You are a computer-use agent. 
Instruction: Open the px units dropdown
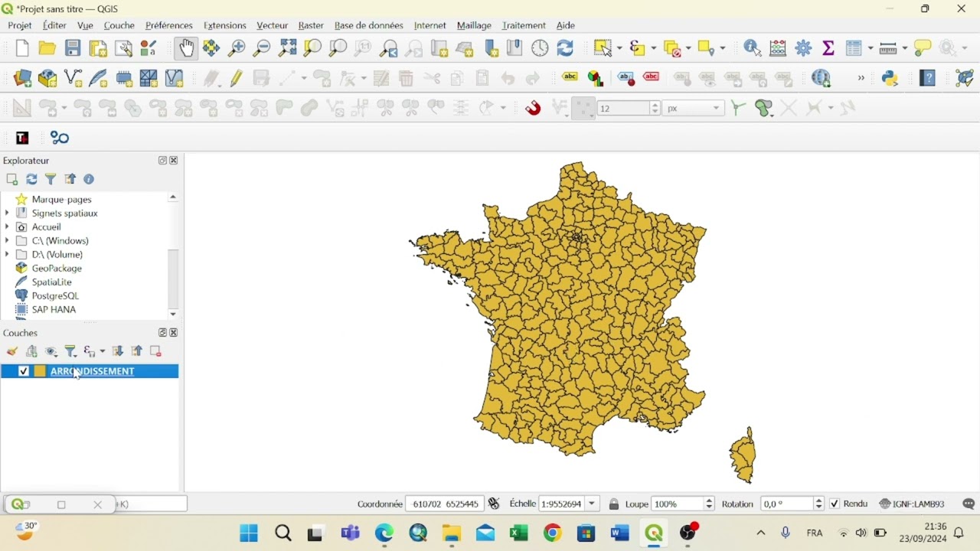tap(694, 109)
